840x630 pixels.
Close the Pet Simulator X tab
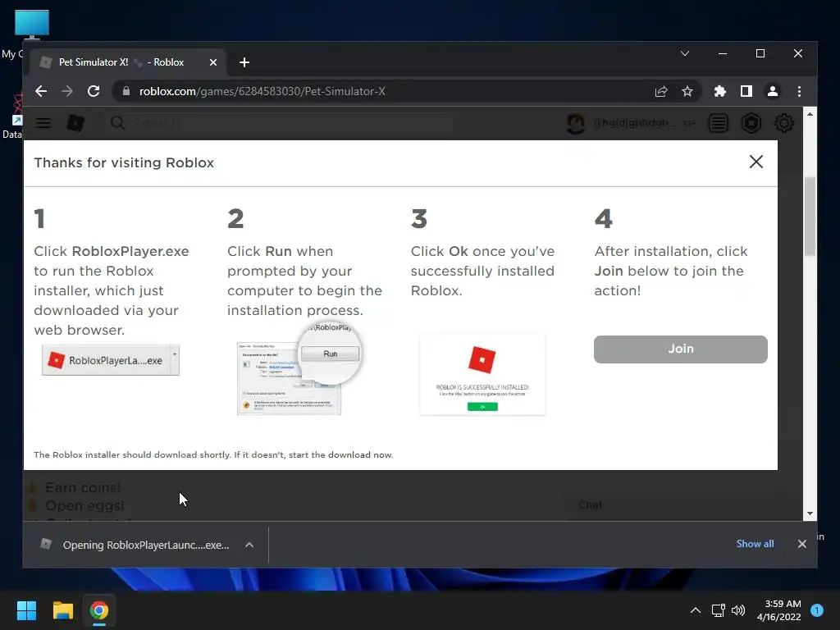coord(213,62)
